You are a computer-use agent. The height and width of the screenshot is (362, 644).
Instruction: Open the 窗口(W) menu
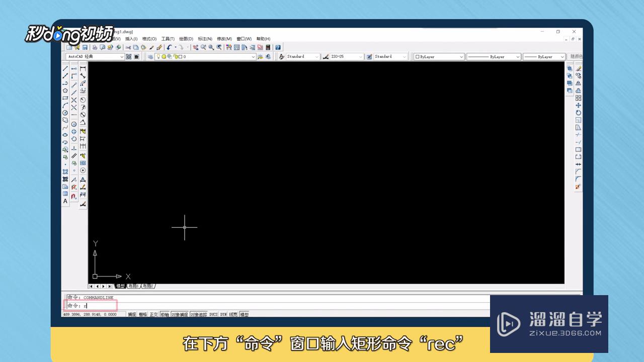pos(244,39)
